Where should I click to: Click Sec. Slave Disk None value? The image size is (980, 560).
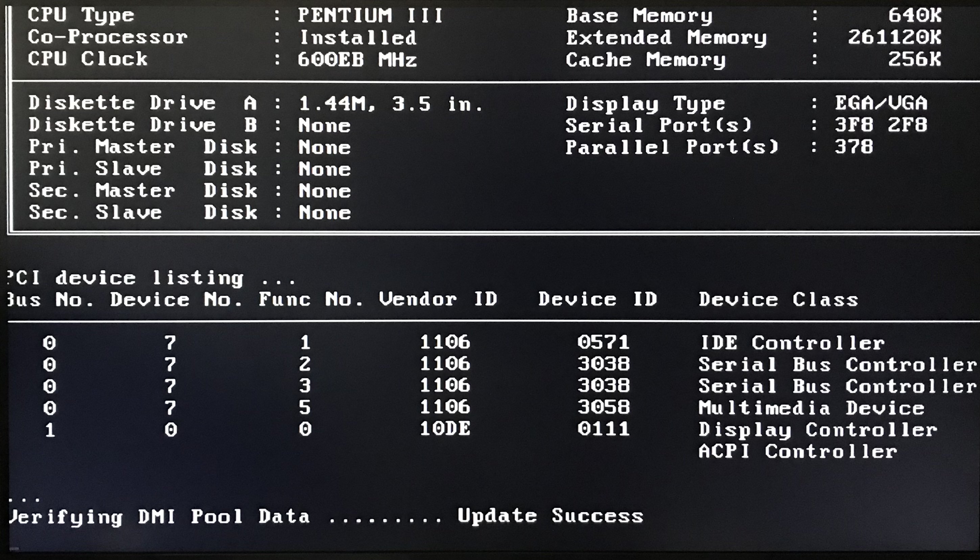pyautogui.click(x=324, y=213)
